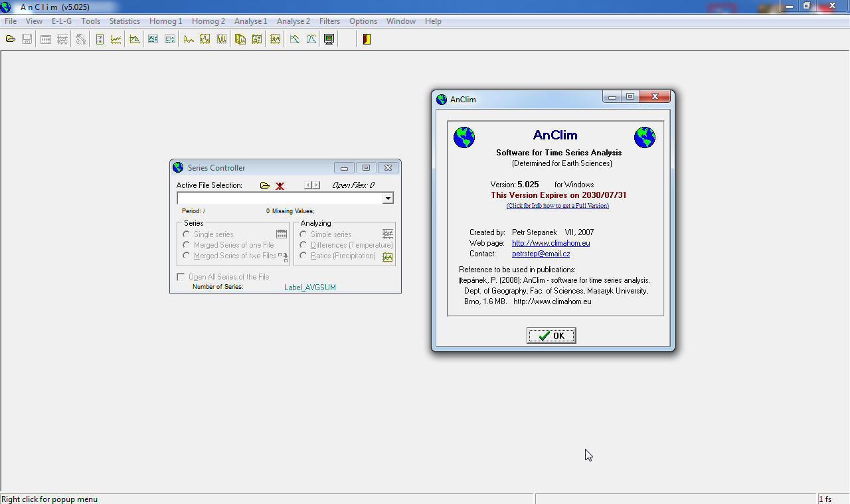The height and width of the screenshot is (504, 850).
Task: Open the Help menu
Action: 433,21
